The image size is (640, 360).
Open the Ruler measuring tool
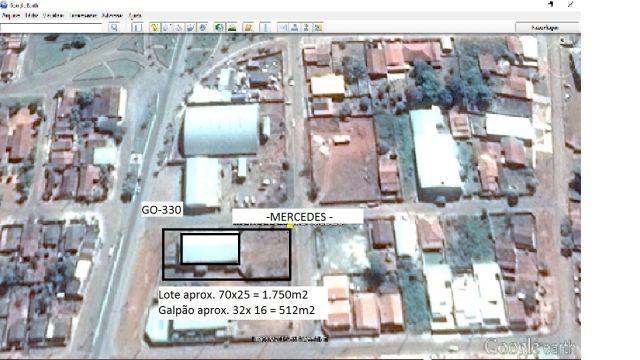pos(265,28)
